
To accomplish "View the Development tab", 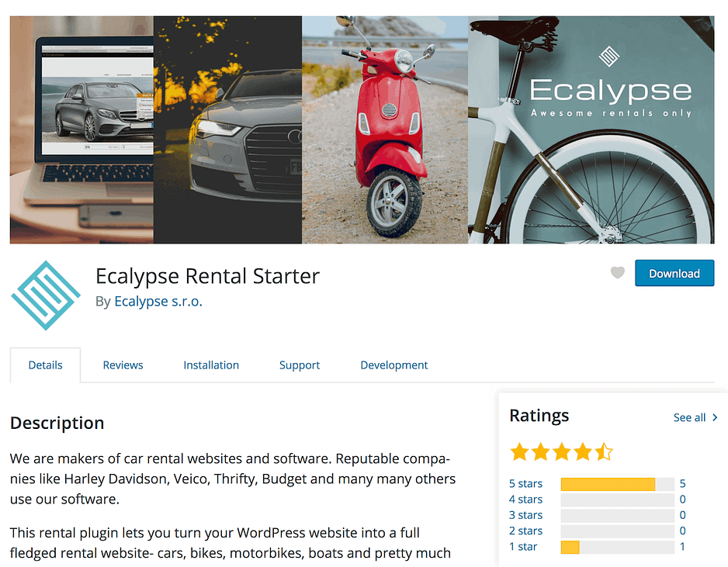I will point(394,365).
